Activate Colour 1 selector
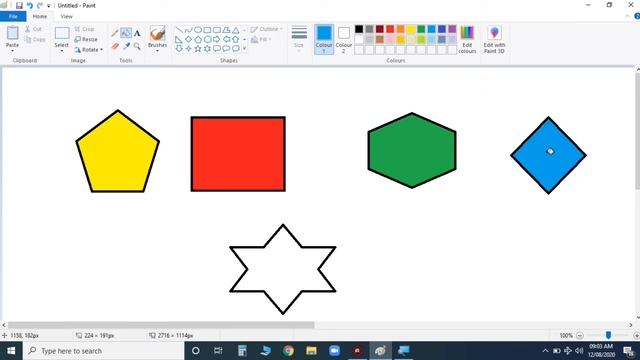 (x=324, y=39)
